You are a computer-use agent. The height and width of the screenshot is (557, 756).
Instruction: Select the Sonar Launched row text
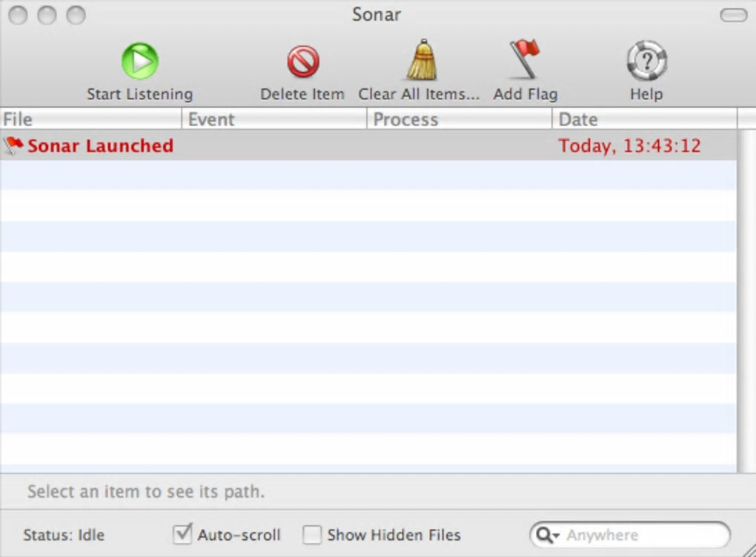[x=100, y=146]
